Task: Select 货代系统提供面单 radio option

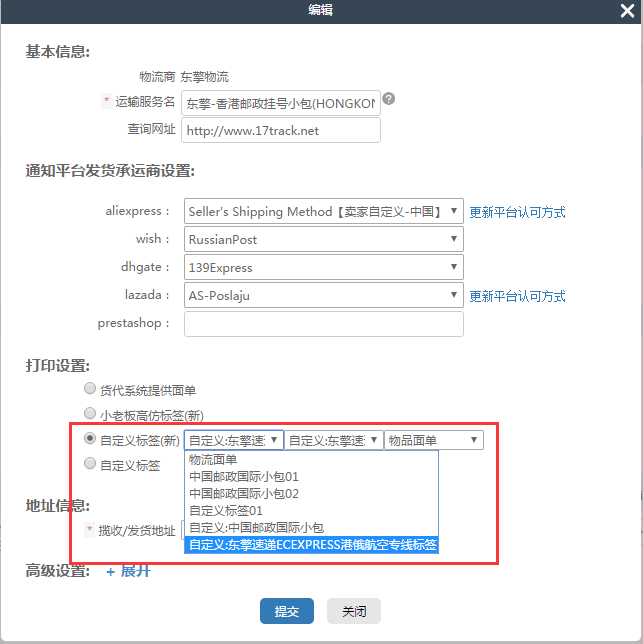Action: pos(91,389)
